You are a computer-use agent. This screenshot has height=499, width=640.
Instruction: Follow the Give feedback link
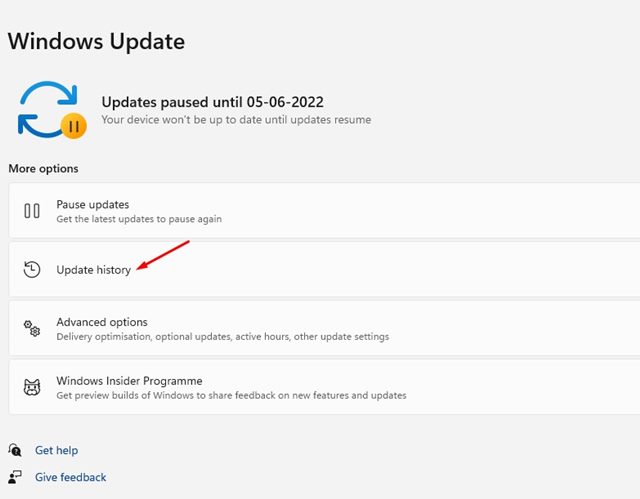pyautogui.click(x=70, y=478)
